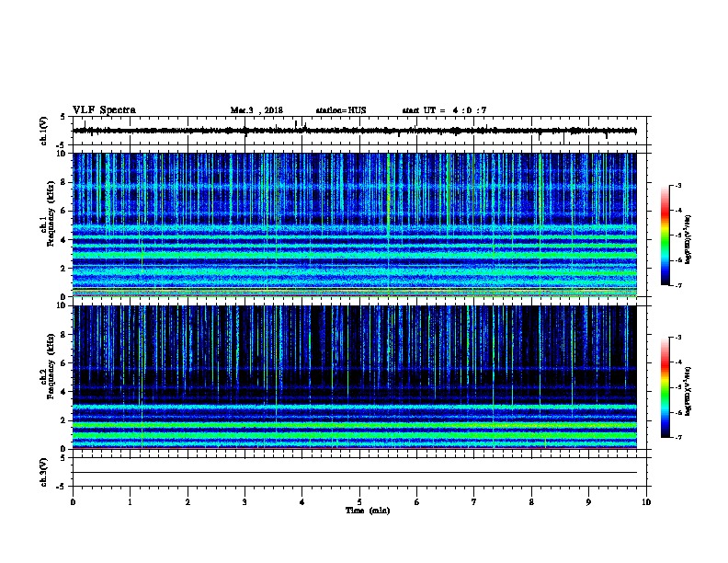This screenshot has height=563, width=728.
Task: Click the "-7" label on ch.2 color scale
Action: [x=677, y=438]
